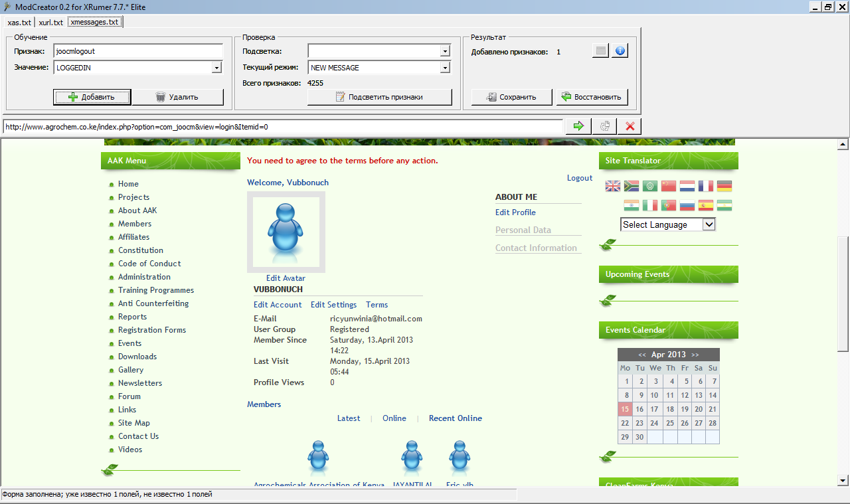This screenshot has height=504, width=850.
Task: Open Contact Us in the AAK Menu
Action: pyautogui.click(x=138, y=436)
